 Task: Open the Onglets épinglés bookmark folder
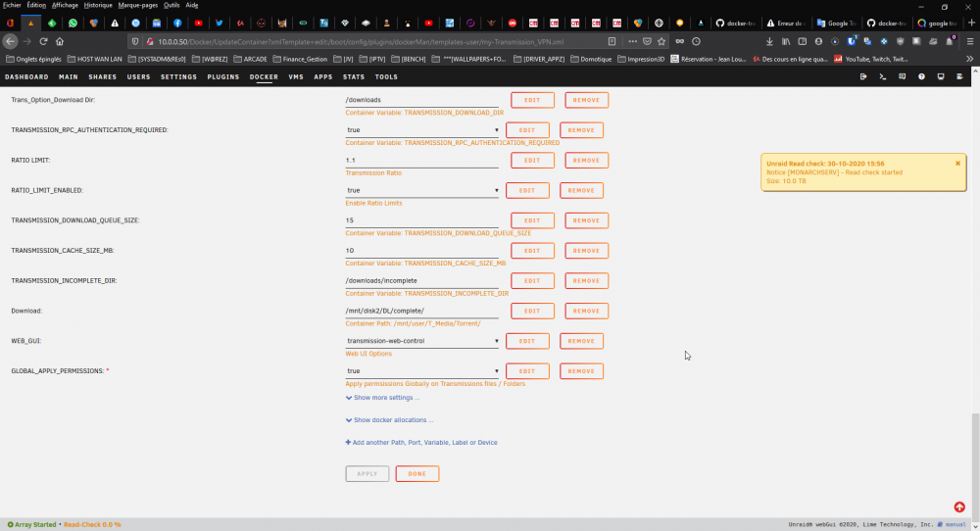pos(33,59)
